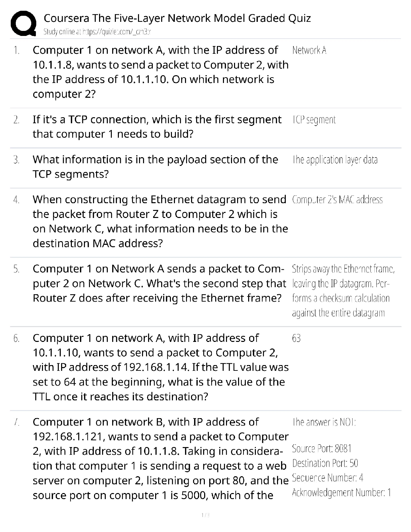Viewport: 411px width, 532px height.
Task: Select question 4 about destination MAC address
Action: click(160, 221)
